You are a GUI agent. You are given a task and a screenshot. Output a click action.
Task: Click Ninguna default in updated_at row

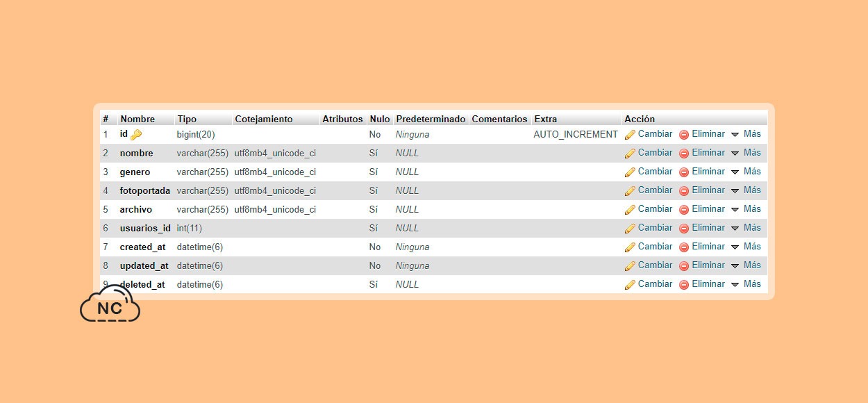coord(412,265)
